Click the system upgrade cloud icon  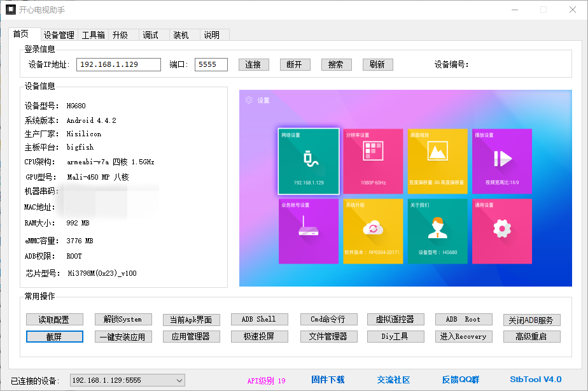tap(372, 229)
